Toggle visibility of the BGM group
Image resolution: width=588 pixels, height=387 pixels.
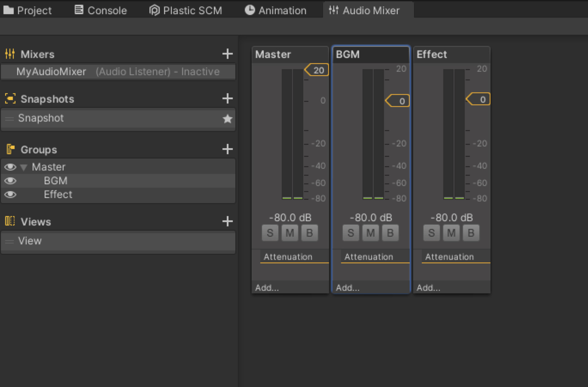point(10,180)
